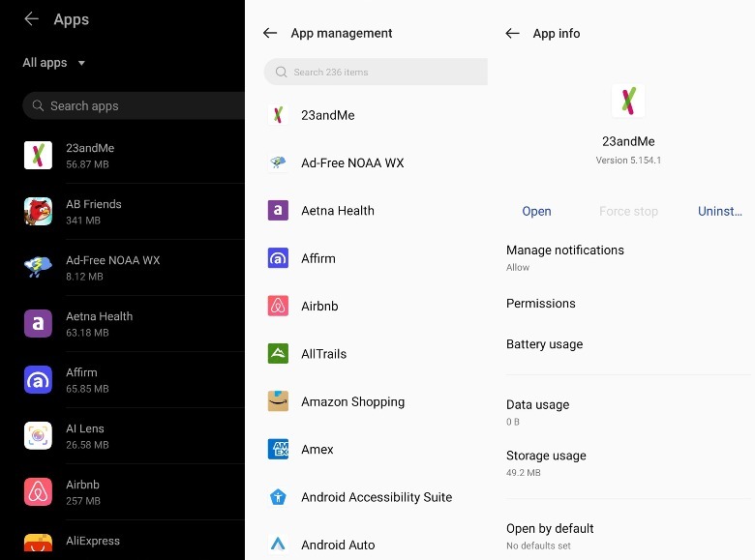
Task: Select Android Auto icon
Action: (x=278, y=545)
